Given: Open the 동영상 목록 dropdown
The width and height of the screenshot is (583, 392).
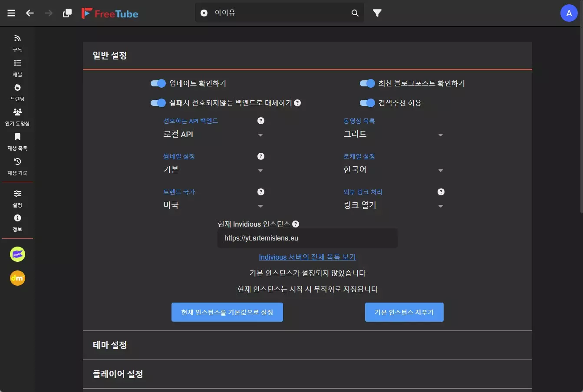Looking at the screenshot, I should [394, 135].
